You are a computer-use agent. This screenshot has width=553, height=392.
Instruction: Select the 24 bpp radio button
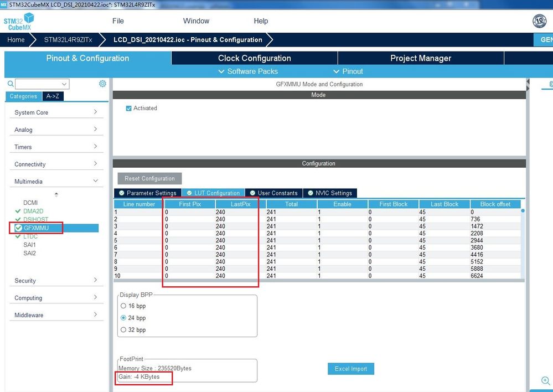click(x=123, y=318)
